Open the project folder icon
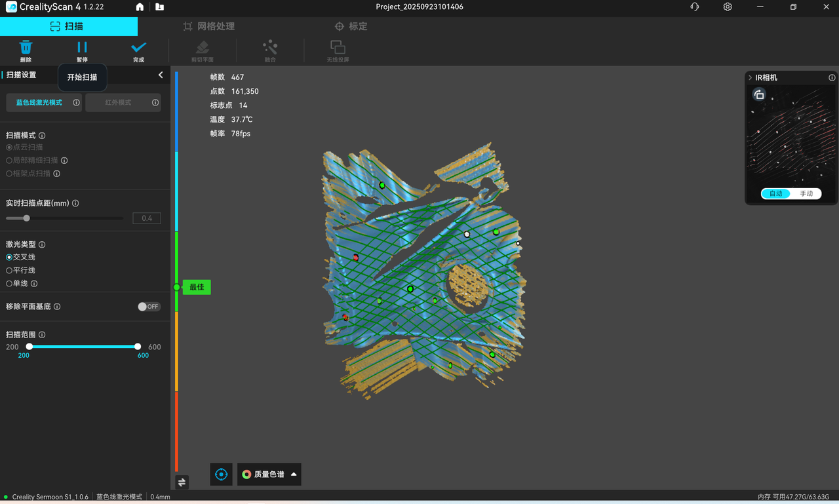 pyautogui.click(x=159, y=7)
